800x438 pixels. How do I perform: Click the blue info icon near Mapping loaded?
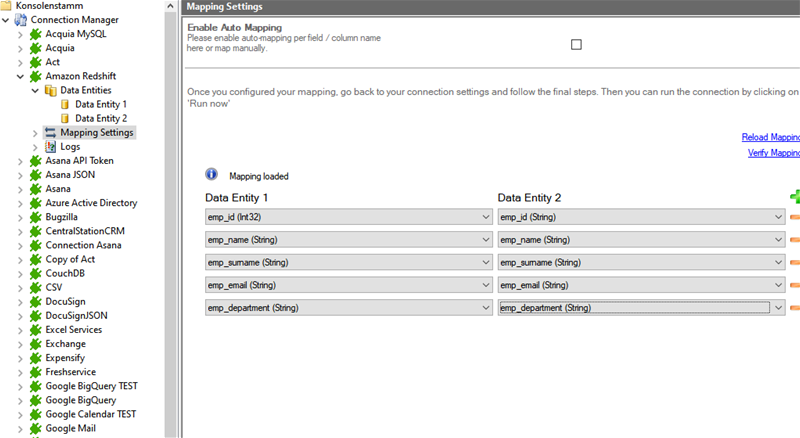211,174
